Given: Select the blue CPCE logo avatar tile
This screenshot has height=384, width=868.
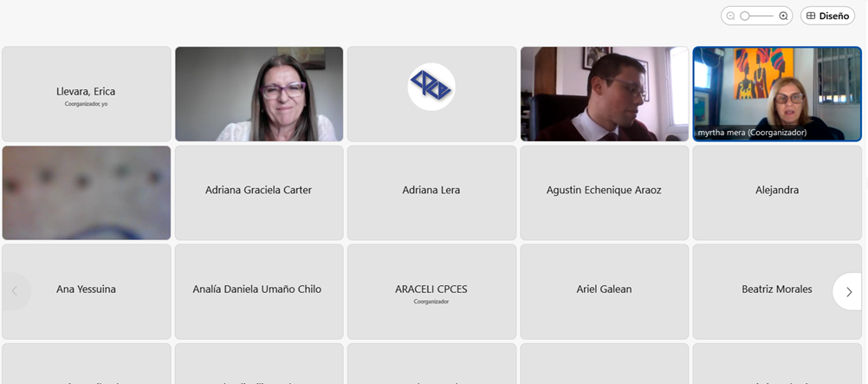Looking at the screenshot, I should tap(431, 94).
